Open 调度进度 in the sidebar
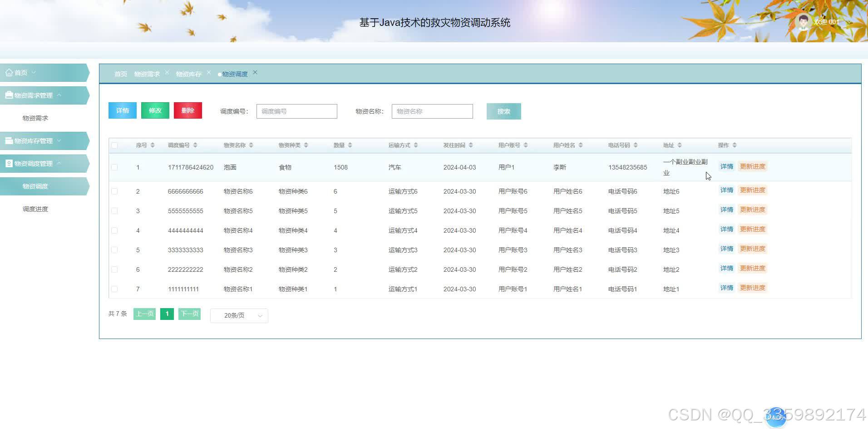The image size is (868, 429). point(35,209)
